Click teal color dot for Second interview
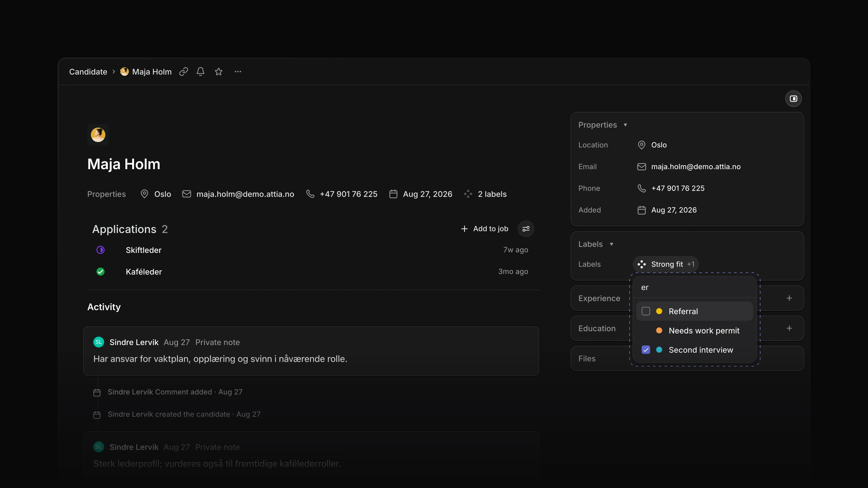The image size is (868, 488). click(659, 350)
